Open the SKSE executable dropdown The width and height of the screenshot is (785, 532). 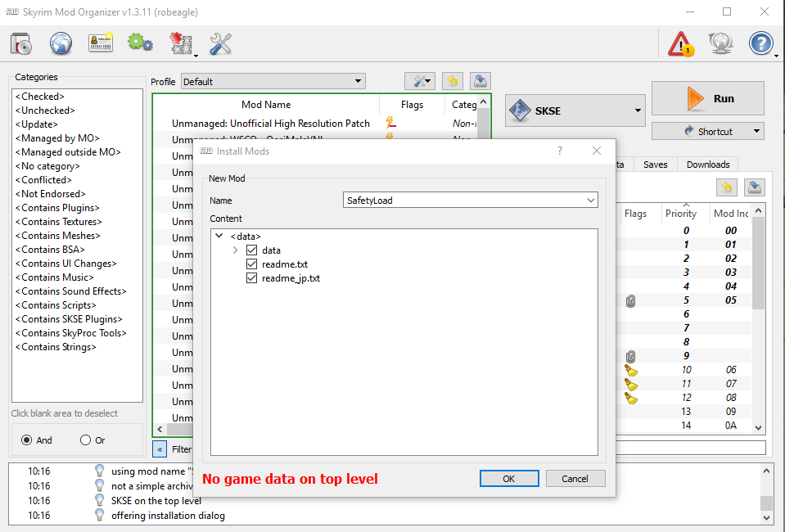tap(638, 110)
